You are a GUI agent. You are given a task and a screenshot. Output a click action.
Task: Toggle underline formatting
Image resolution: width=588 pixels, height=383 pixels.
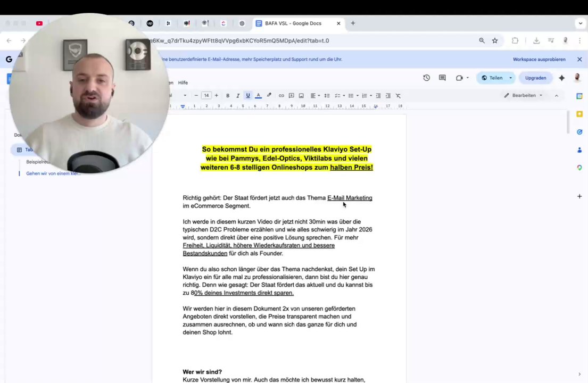click(x=247, y=95)
